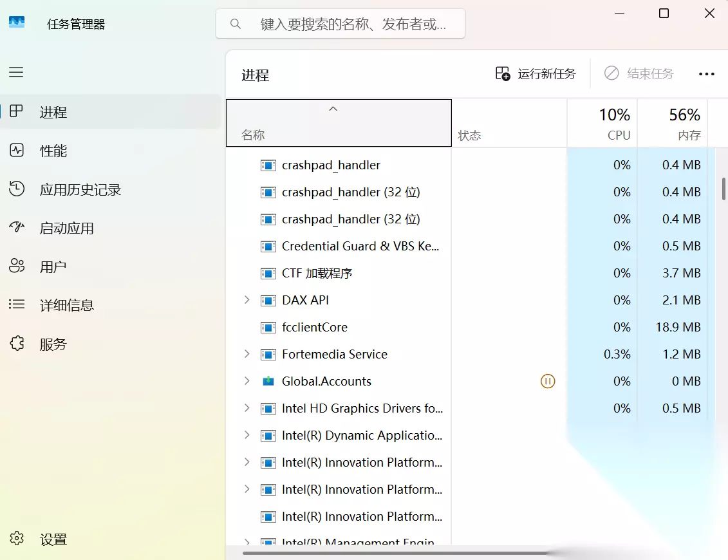Expand Intel(R) Dynamic Application group

(247, 435)
